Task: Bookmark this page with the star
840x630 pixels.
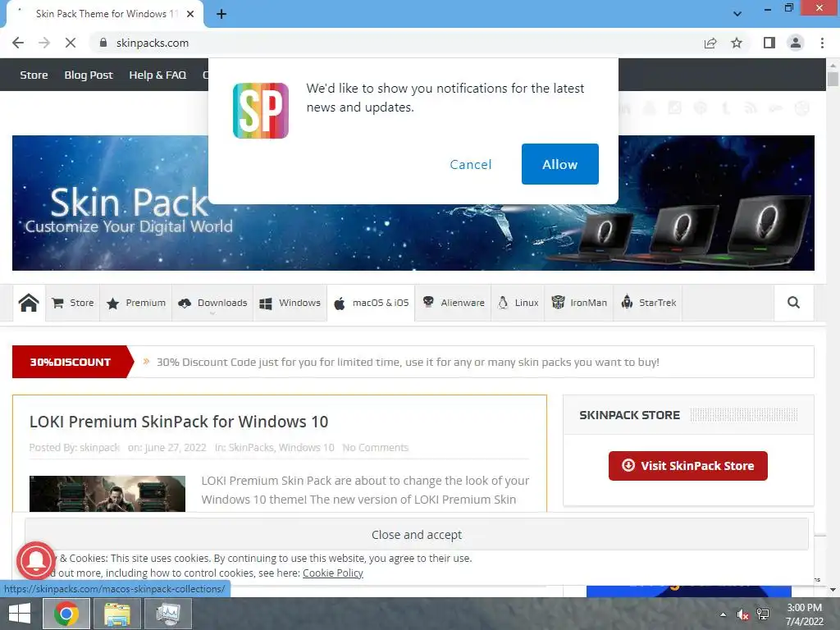Action: tap(737, 43)
